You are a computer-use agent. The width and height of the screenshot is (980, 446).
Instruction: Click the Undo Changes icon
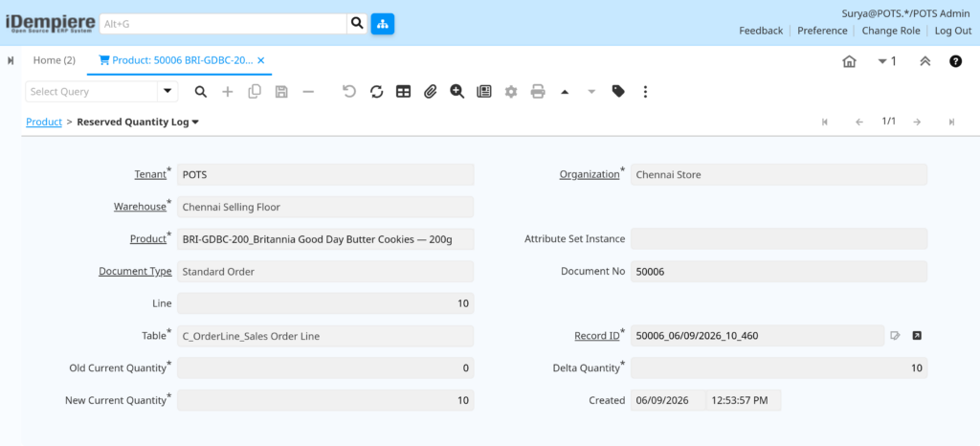coord(349,92)
